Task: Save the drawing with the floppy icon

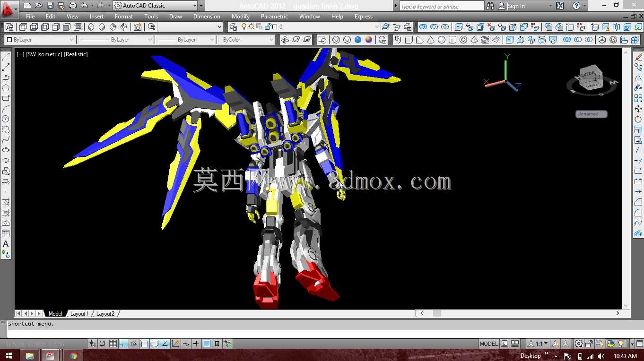Action: (x=50, y=6)
